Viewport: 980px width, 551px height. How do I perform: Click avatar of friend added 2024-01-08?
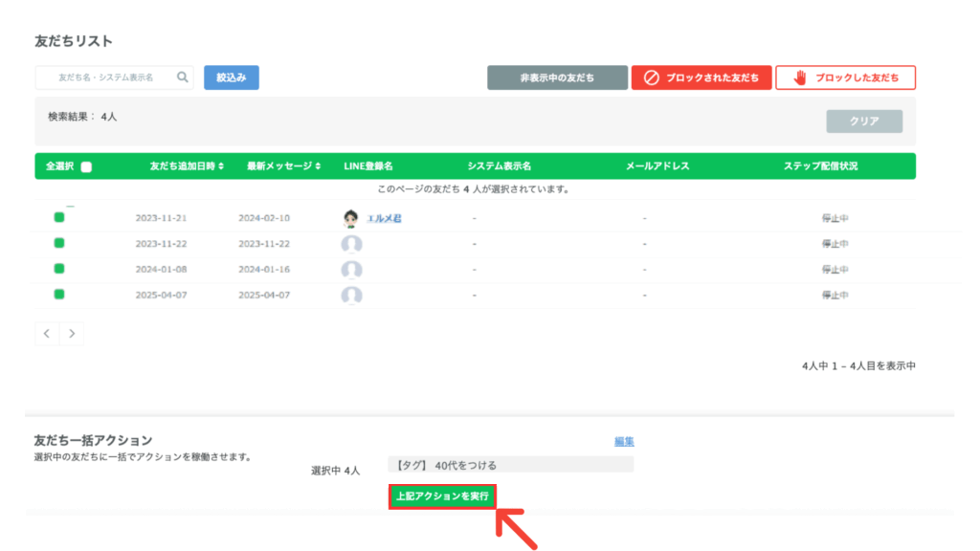[x=351, y=270]
